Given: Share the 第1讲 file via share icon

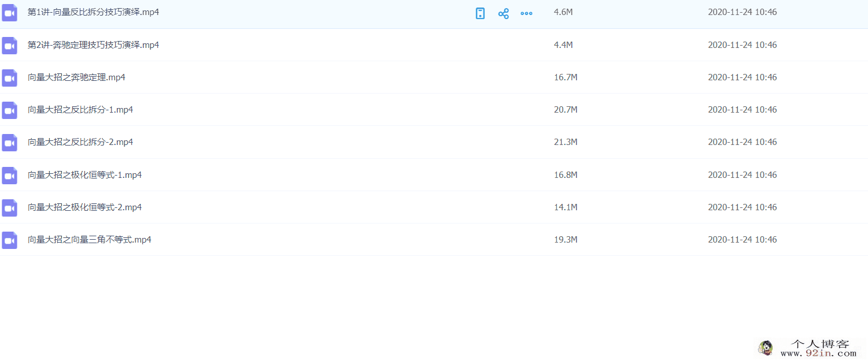Looking at the screenshot, I should (503, 13).
